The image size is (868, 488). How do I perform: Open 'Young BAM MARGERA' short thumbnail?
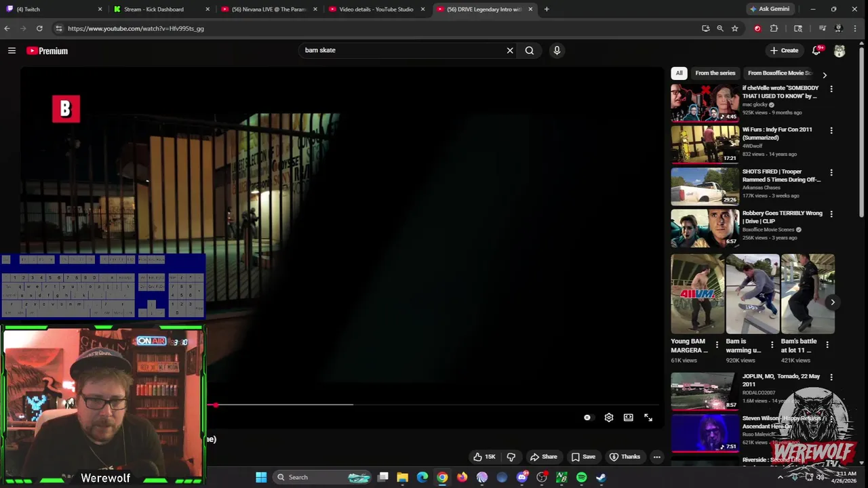point(698,294)
